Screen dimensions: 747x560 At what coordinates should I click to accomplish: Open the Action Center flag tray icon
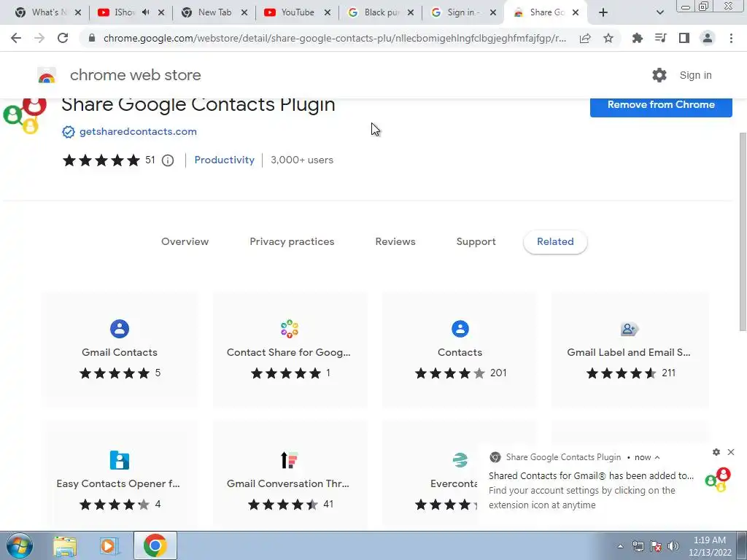click(656, 546)
